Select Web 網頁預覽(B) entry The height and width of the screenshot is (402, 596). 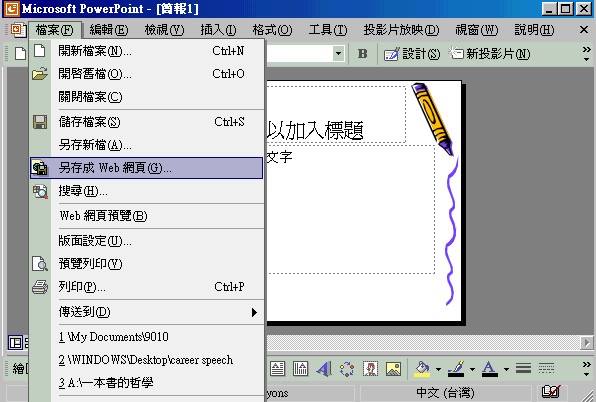(147, 216)
